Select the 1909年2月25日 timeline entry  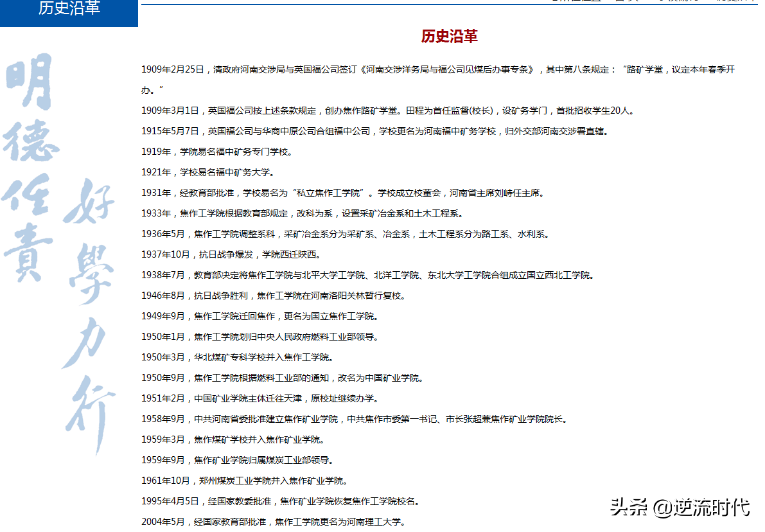click(x=438, y=80)
